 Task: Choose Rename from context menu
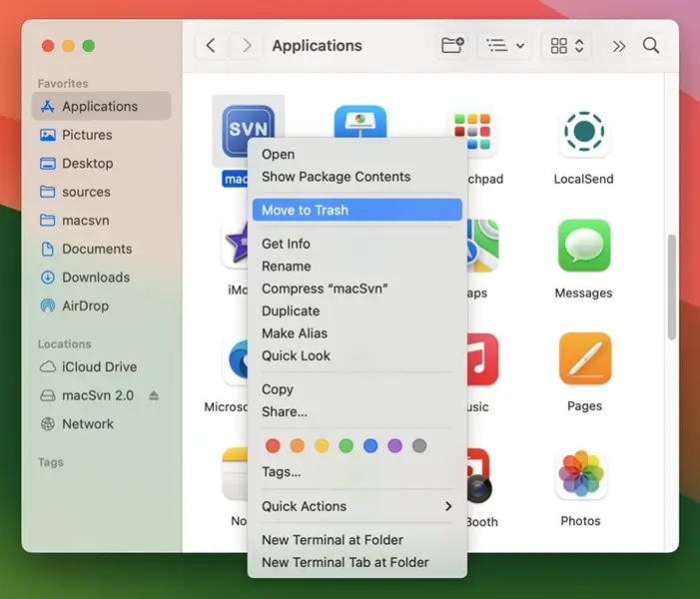(357, 266)
